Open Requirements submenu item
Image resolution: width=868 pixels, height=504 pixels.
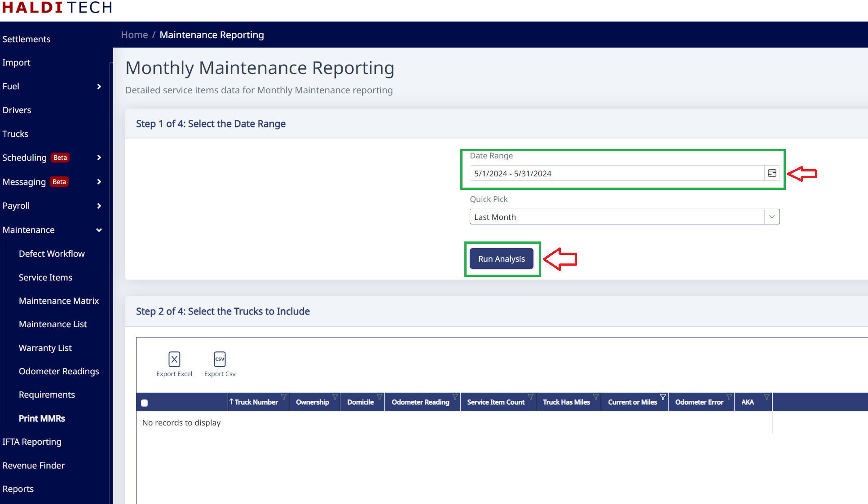[47, 394]
